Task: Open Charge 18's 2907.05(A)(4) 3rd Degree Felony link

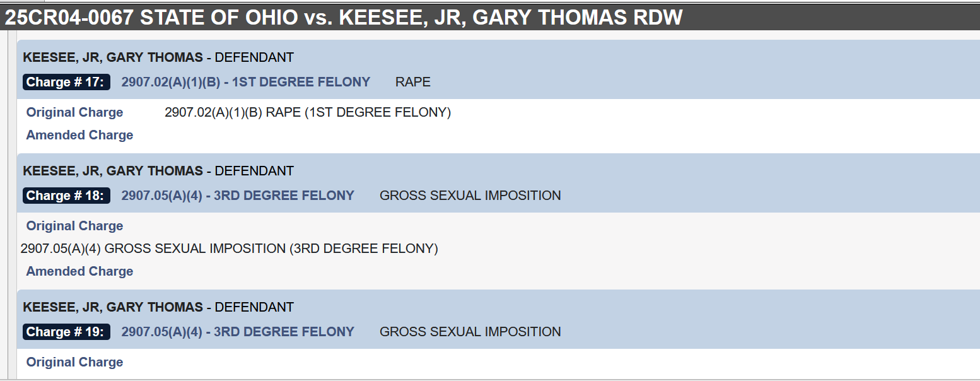Action: tap(238, 196)
